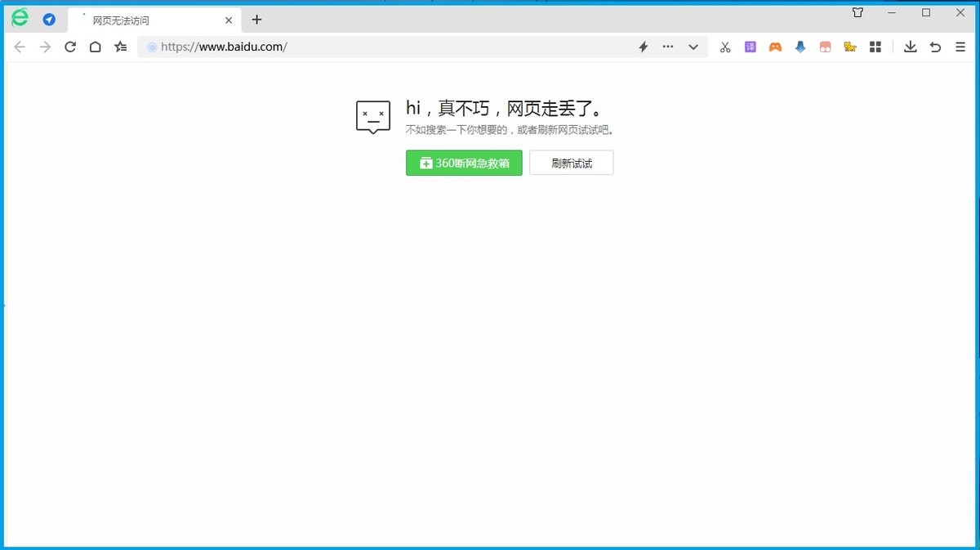Toggle the lightning speed mode icon
The height and width of the screenshot is (550, 980).
[643, 47]
